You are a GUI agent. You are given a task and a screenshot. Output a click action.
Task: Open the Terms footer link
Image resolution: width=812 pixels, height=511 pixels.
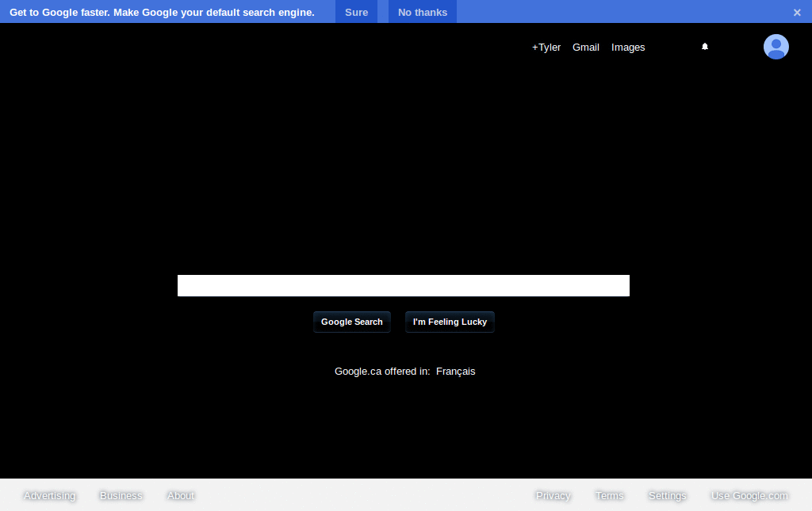click(610, 495)
